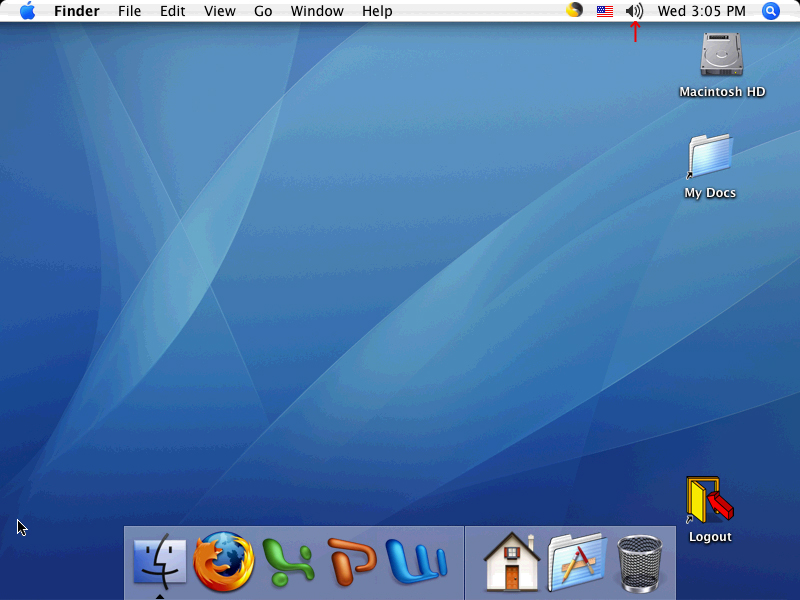Select the My Docs folder on desktop

(710, 158)
